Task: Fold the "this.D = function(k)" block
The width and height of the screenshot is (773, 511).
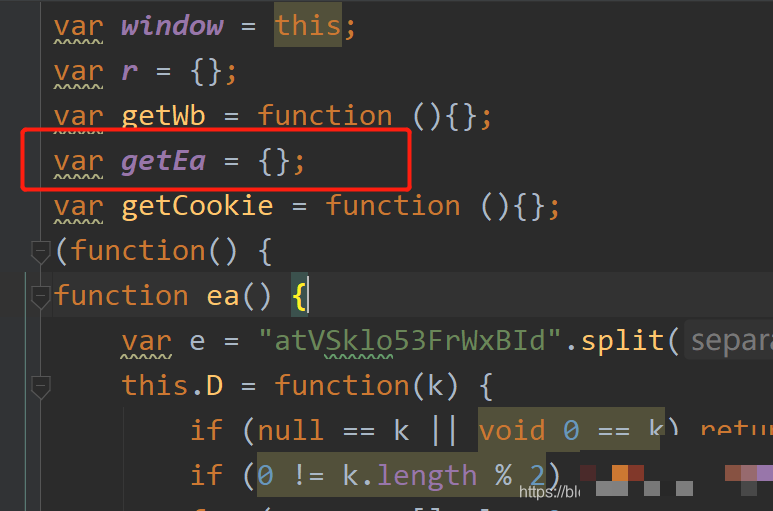Action: click(x=40, y=385)
